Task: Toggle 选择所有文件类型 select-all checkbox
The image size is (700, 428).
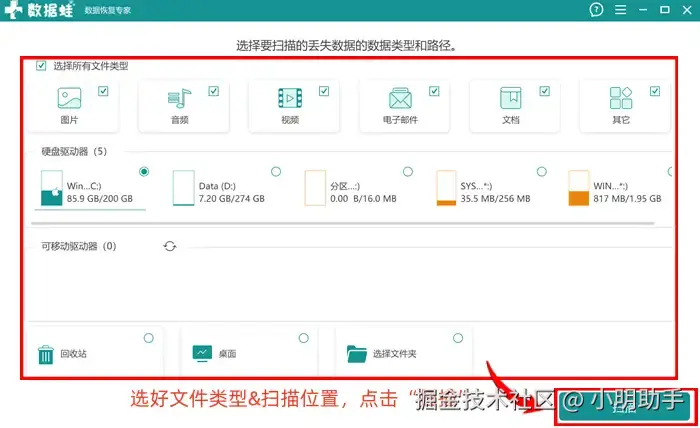Action: (41, 66)
